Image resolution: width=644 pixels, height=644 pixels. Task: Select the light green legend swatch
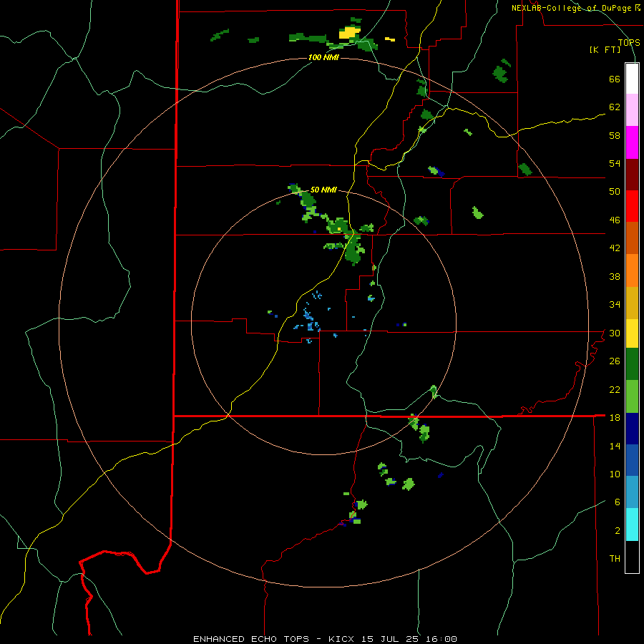pyautogui.click(x=632, y=396)
